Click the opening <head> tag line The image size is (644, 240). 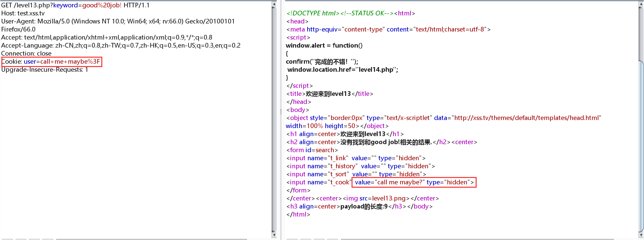coord(297,21)
